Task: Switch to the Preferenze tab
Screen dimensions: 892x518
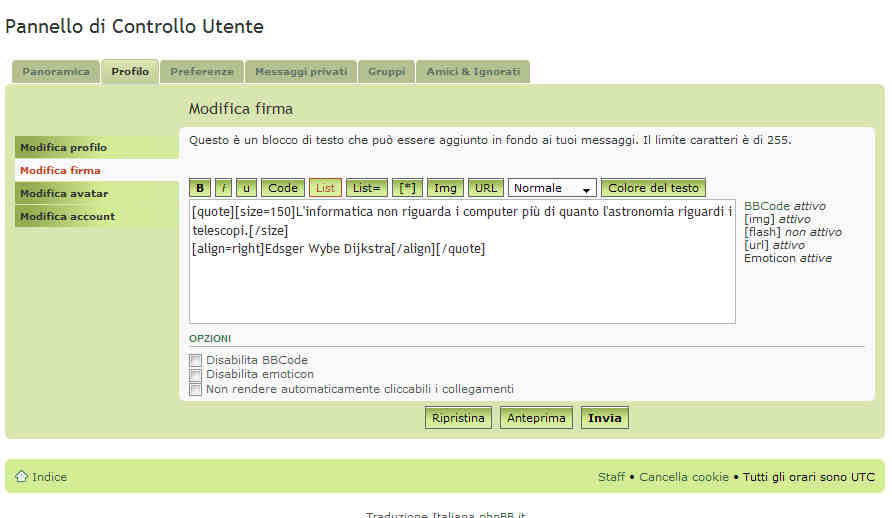Action: [202, 72]
